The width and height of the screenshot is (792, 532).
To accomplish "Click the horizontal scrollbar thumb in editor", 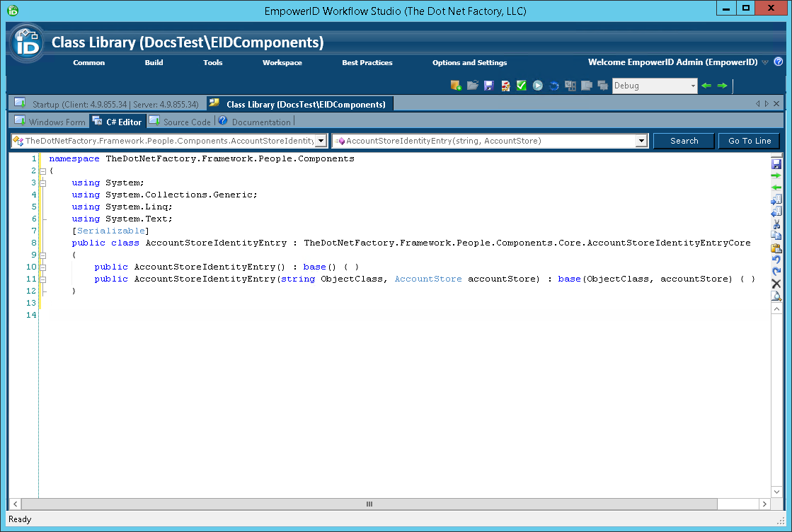I will [369, 504].
